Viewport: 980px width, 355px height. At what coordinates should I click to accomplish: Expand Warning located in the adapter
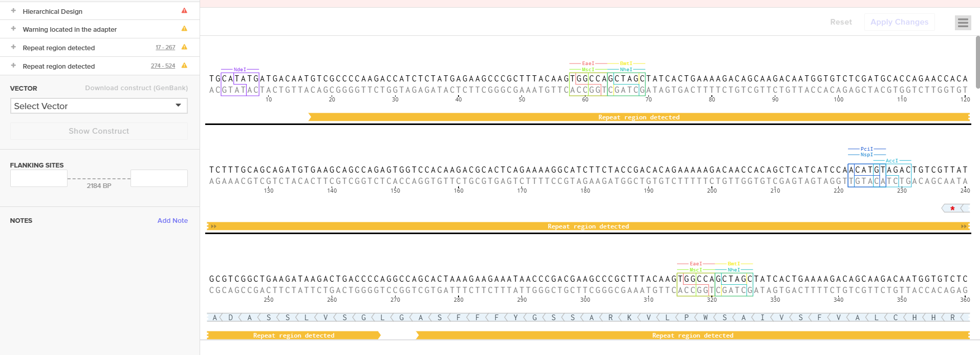pyautogui.click(x=13, y=29)
